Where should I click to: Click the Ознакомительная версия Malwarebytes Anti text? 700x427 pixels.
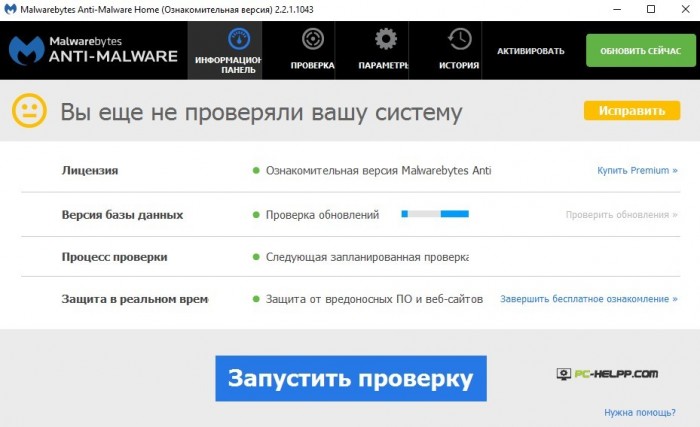pyautogui.click(x=378, y=170)
